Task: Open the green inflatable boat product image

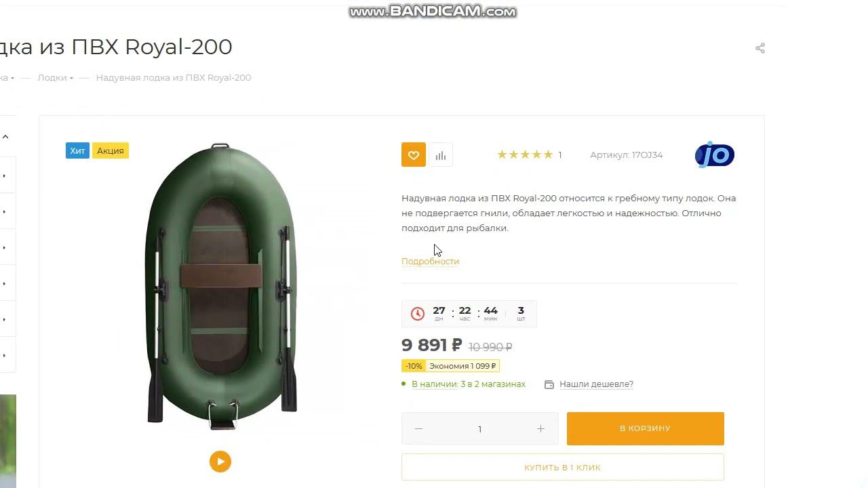Action: [x=221, y=285]
